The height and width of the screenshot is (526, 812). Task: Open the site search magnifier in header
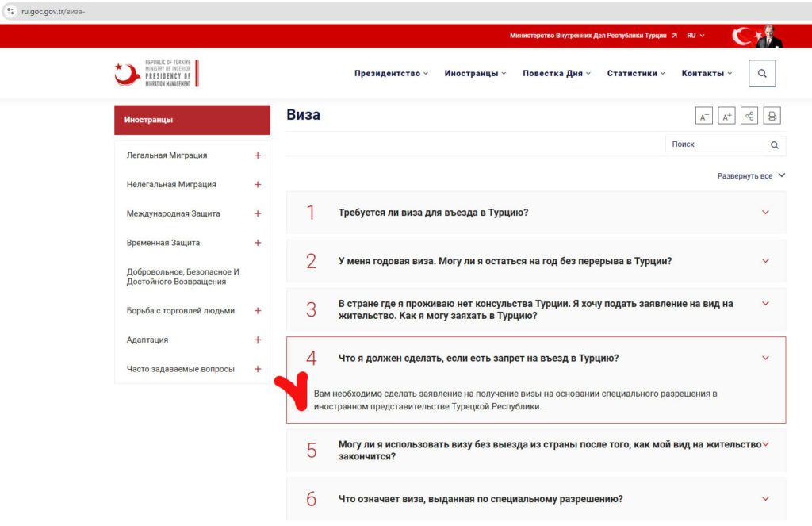pyautogui.click(x=762, y=73)
